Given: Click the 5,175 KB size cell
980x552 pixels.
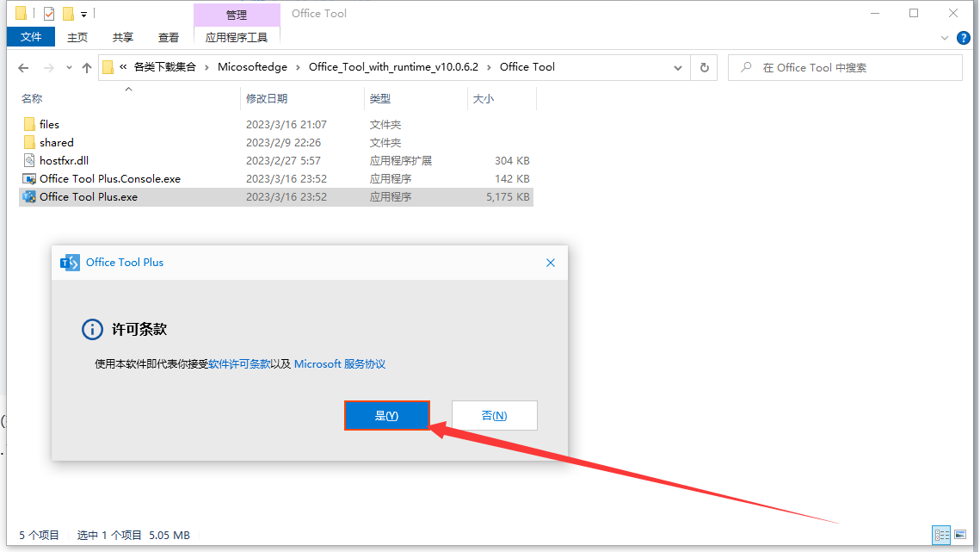Looking at the screenshot, I should tap(508, 197).
